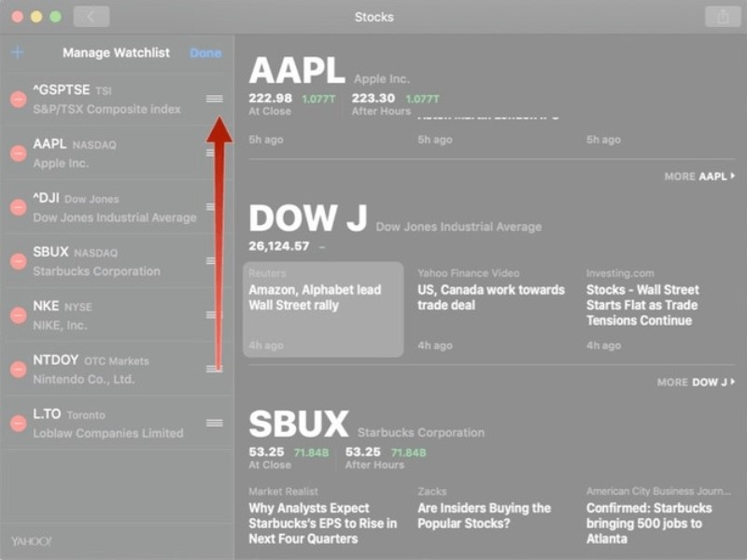
Task: Click the SBUX At Close price 53.25
Action: pyautogui.click(x=266, y=452)
